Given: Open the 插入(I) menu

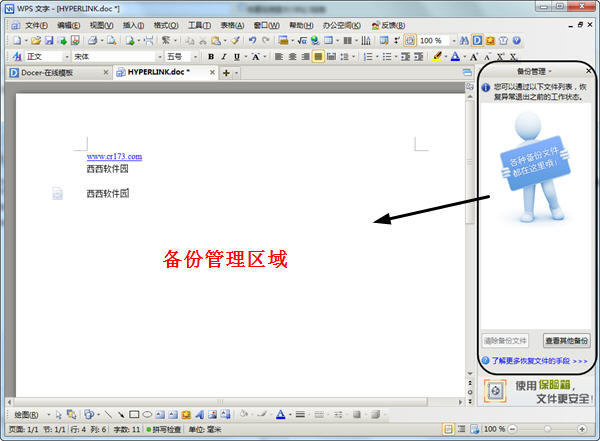Looking at the screenshot, I should [x=133, y=25].
